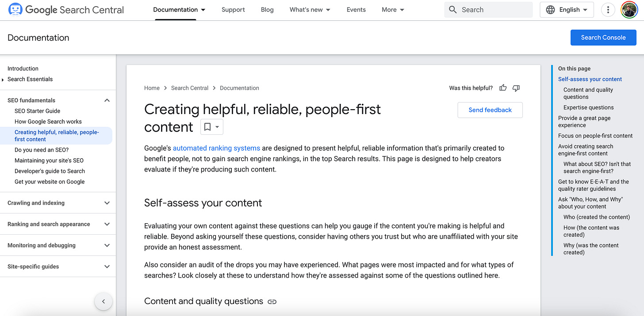Click the thumbs down unhelpful icon
This screenshot has width=644, height=316.
pyautogui.click(x=516, y=88)
